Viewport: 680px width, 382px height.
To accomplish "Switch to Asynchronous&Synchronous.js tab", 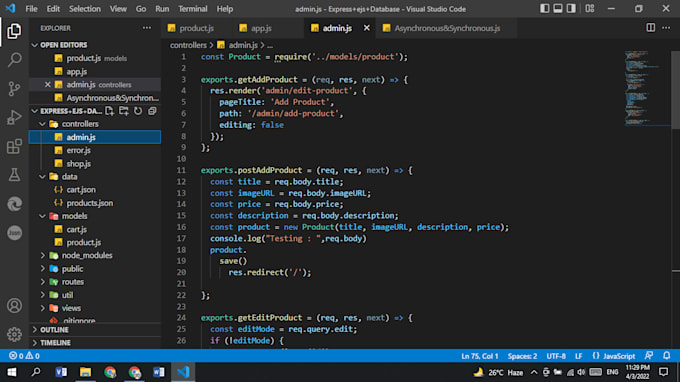I will click(x=447, y=28).
